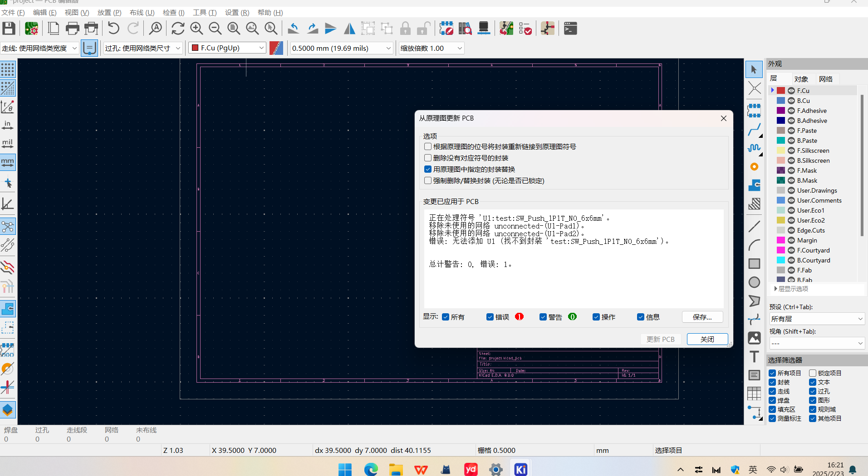This screenshot has width=868, height=476.
Task: Open the F.Cu (PgUp) layer dropdown
Action: (227, 48)
